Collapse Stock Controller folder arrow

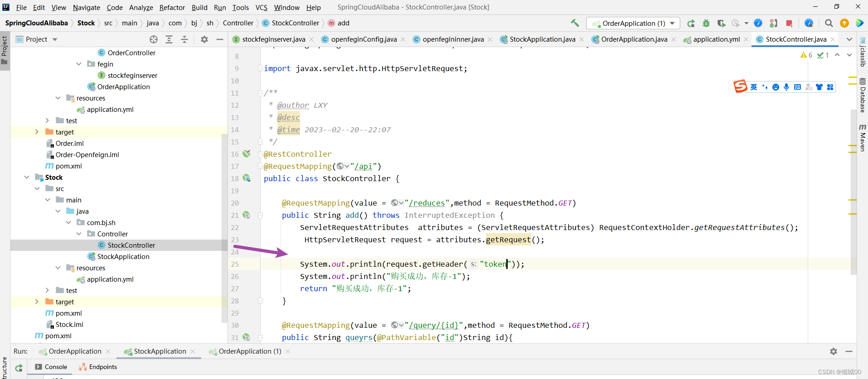coord(79,234)
